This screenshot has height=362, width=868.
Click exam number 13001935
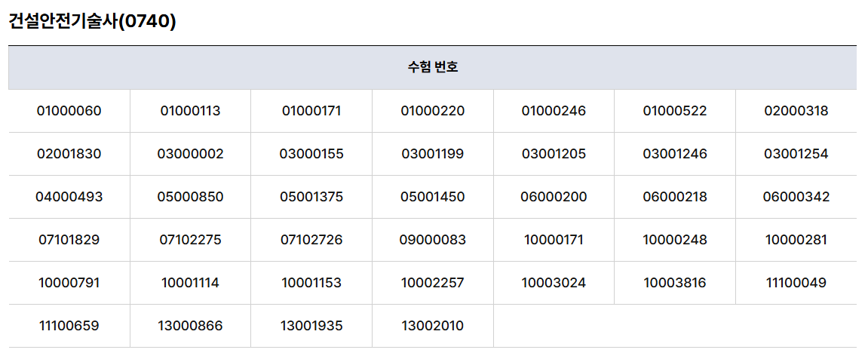311,326
